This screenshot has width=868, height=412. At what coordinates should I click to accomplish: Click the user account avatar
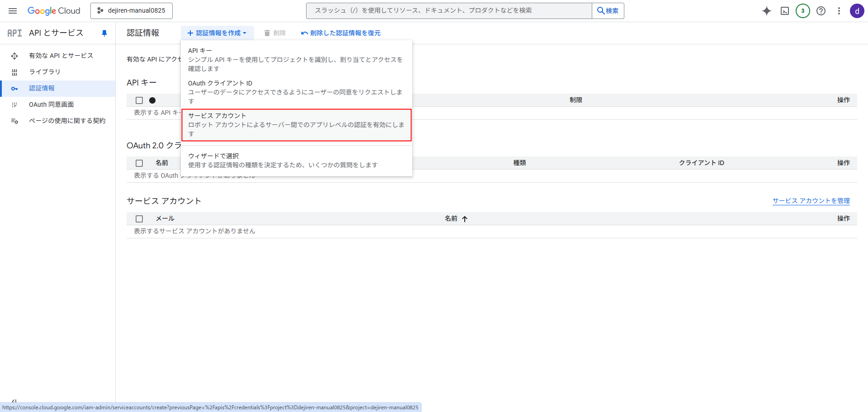coord(857,11)
